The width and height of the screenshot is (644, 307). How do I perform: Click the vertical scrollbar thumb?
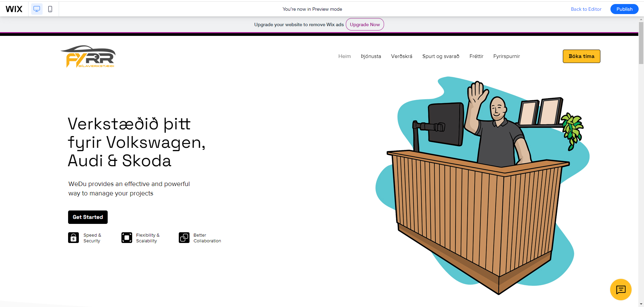(641, 43)
